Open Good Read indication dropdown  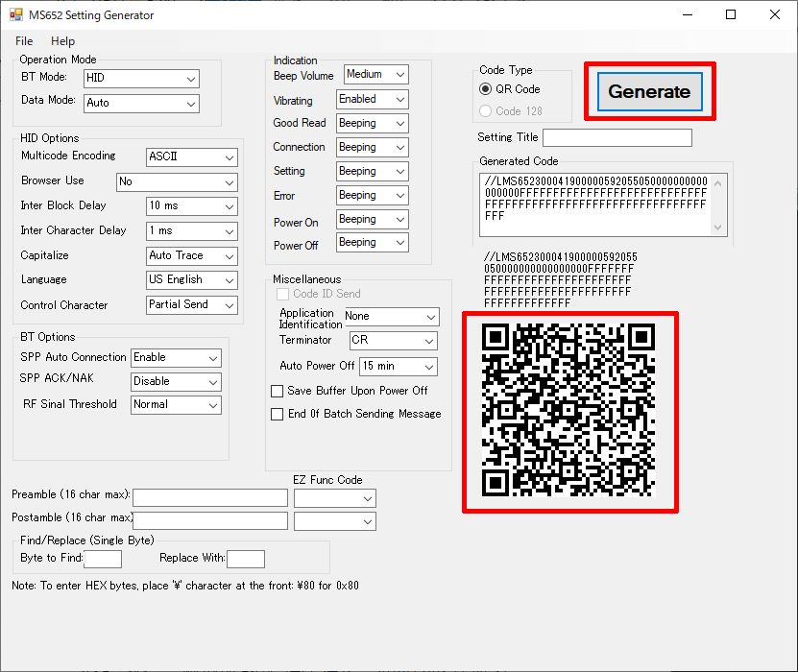(x=373, y=123)
